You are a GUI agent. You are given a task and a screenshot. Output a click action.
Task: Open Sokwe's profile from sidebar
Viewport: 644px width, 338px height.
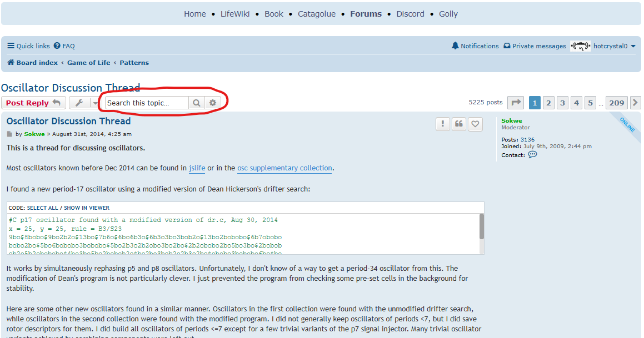point(512,120)
